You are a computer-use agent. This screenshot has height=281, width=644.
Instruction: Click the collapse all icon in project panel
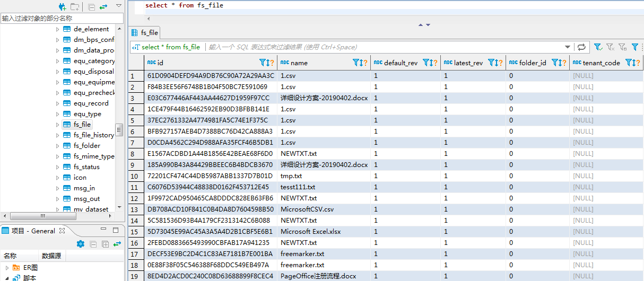coord(93,244)
